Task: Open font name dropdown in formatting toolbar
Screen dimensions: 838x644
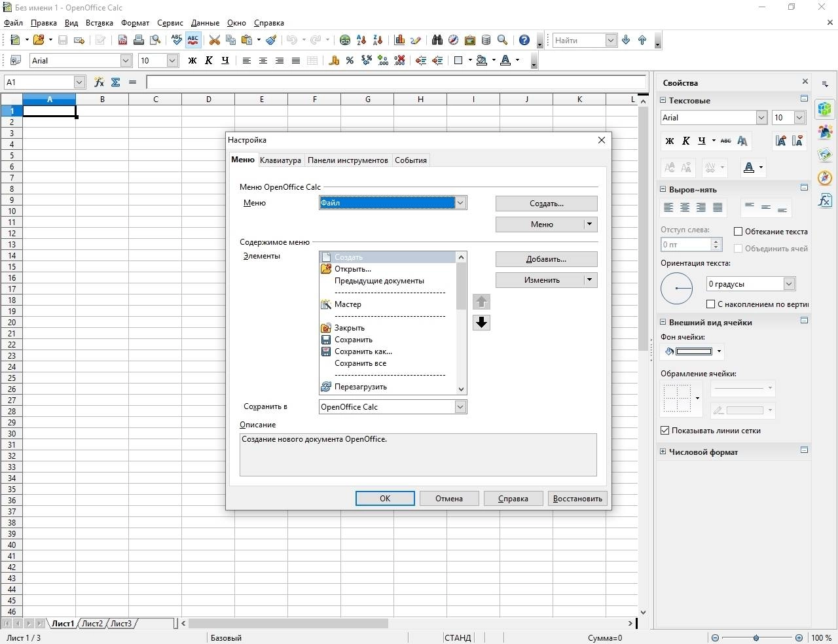Action: point(126,60)
